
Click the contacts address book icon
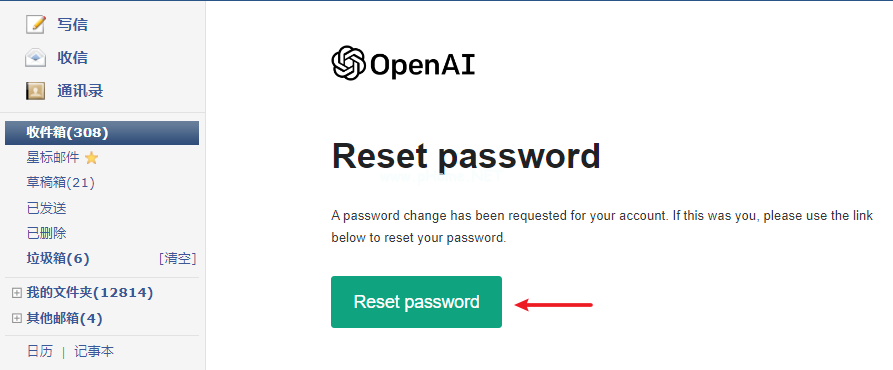(35, 91)
